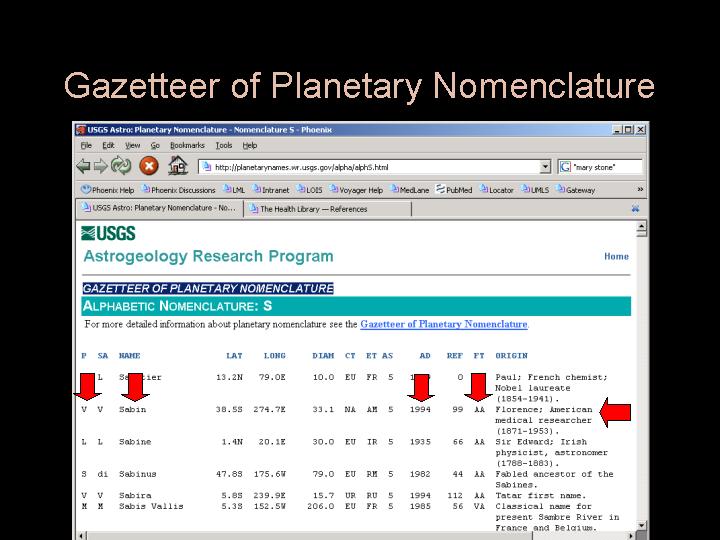Go to the Home page icon

(x=177, y=167)
